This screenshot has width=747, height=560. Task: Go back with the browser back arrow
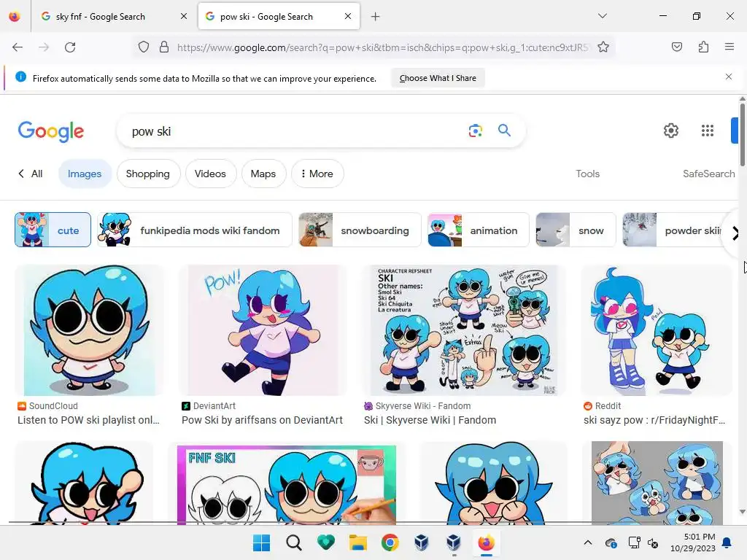(18, 47)
